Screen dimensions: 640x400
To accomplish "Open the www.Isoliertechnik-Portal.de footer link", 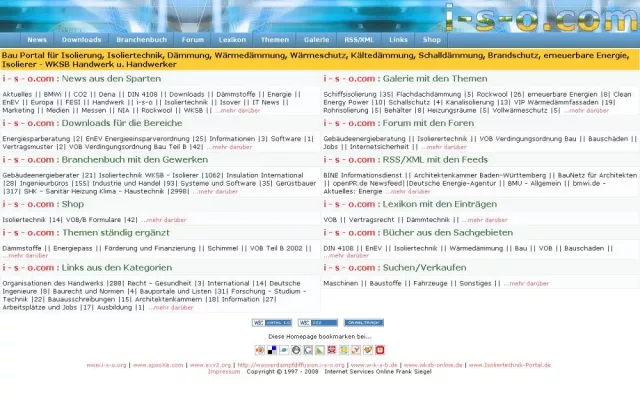I will pyautogui.click(x=510, y=365).
